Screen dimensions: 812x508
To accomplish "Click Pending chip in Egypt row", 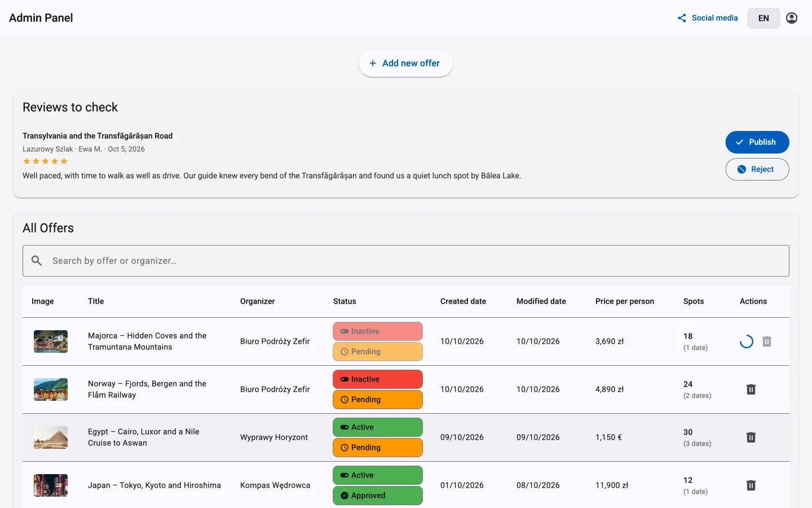I will [x=378, y=448].
